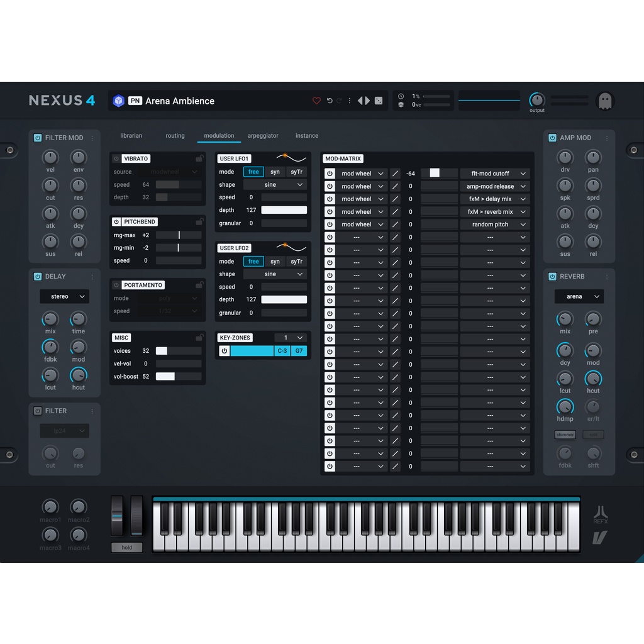This screenshot has width=644, height=644.
Task: Open flt-mod cutoff destination dropdown
Action: 495,174
